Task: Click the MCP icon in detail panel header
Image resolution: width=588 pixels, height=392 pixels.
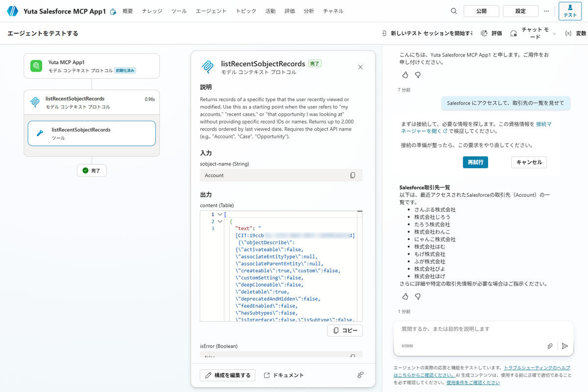Action: pyautogui.click(x=208, y=67)
